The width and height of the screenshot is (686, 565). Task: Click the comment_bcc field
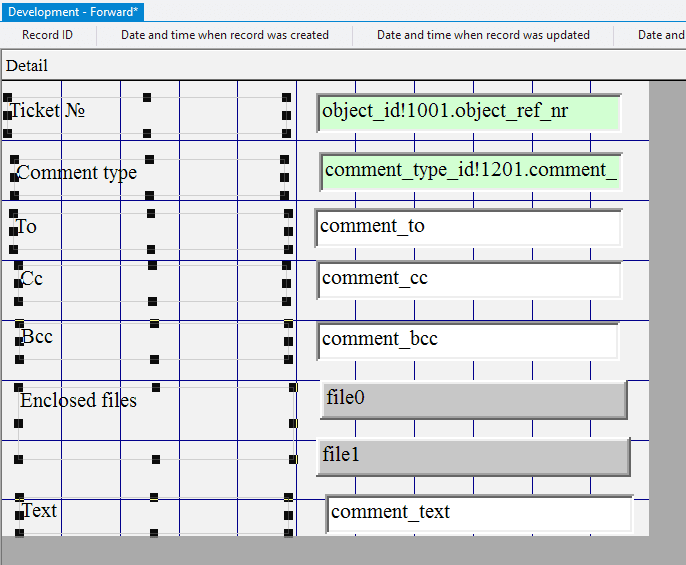click(x=468, y=340)
